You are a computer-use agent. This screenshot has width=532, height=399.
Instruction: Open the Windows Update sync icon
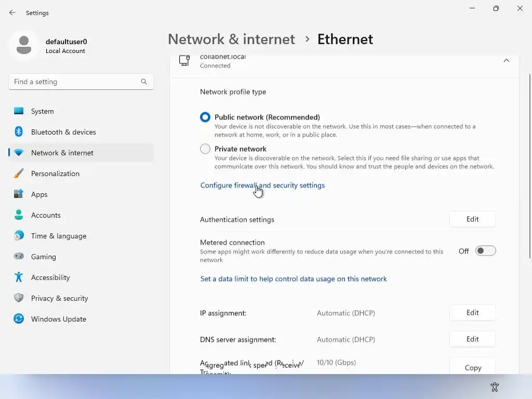(x=19, y=319)
